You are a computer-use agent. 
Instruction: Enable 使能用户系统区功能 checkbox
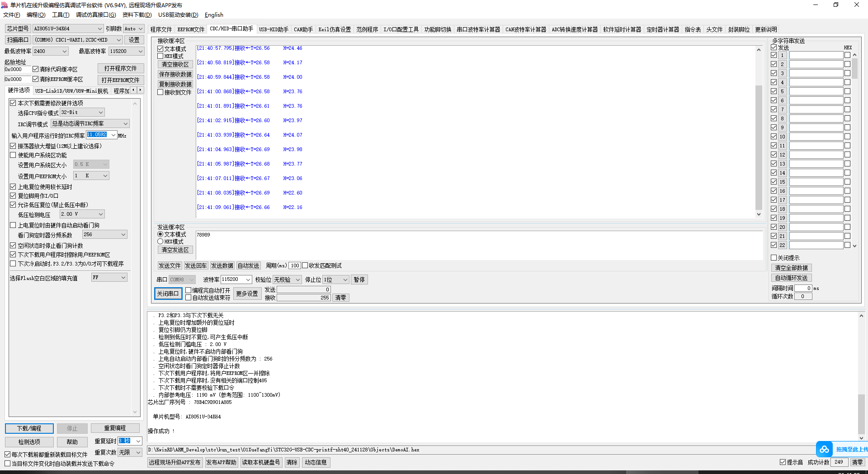pos(13,155)
